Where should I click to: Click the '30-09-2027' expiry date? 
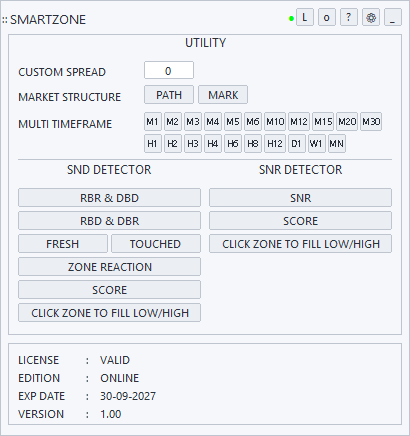(x=128, y=396)
